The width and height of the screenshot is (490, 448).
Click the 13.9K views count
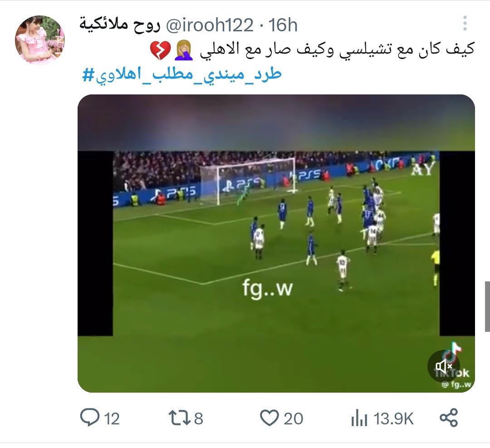(393, 418)
